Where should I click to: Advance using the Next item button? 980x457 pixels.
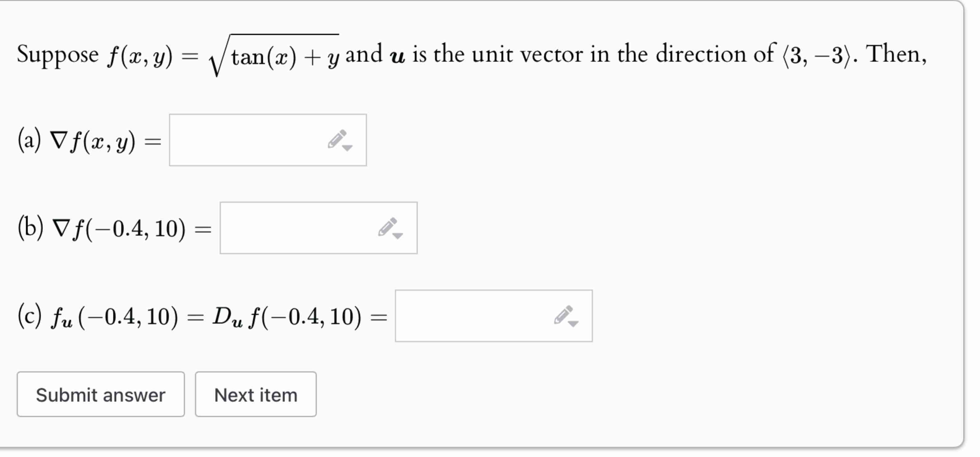coord(256,394)
